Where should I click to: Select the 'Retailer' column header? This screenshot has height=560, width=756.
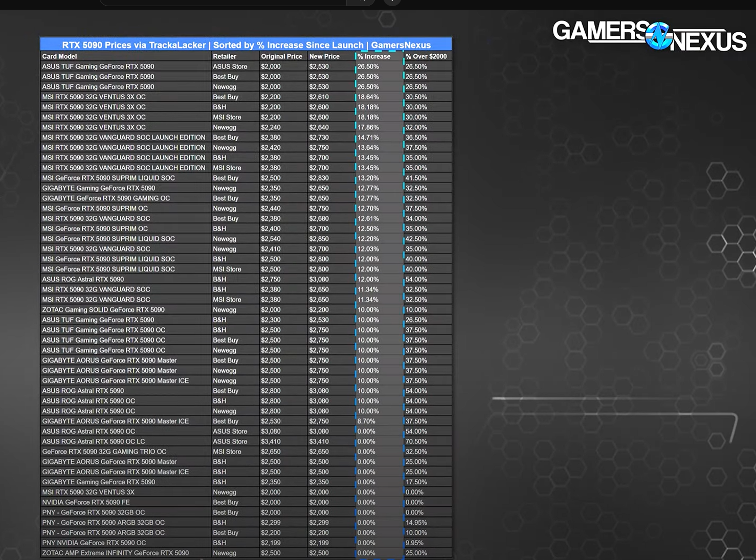click(225, 56)
